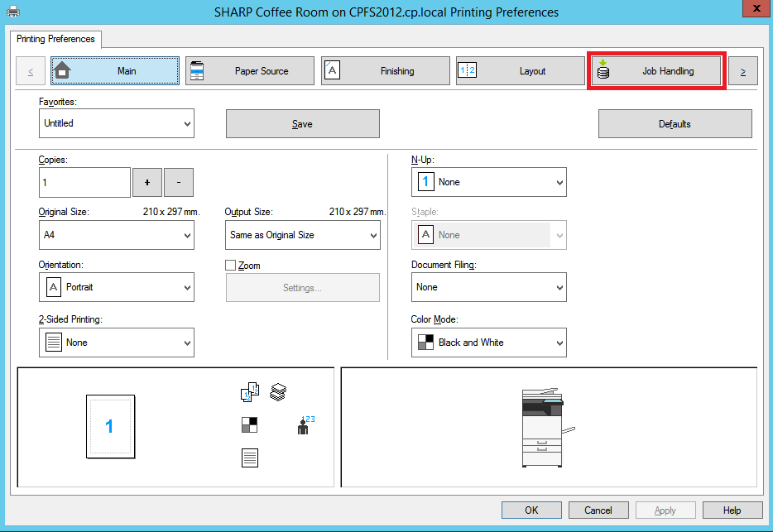The width and height of the screenshot is (773, 532).
Task: Click the Color Mode checkered swatch icon
Action: (425, 343)
